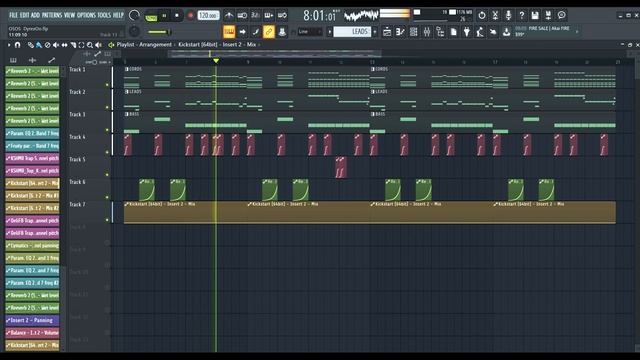Image resolution: width=640 pixels, height=360 pixels.
Task: Open the PATTERNS menu
Action: point(52,15)
